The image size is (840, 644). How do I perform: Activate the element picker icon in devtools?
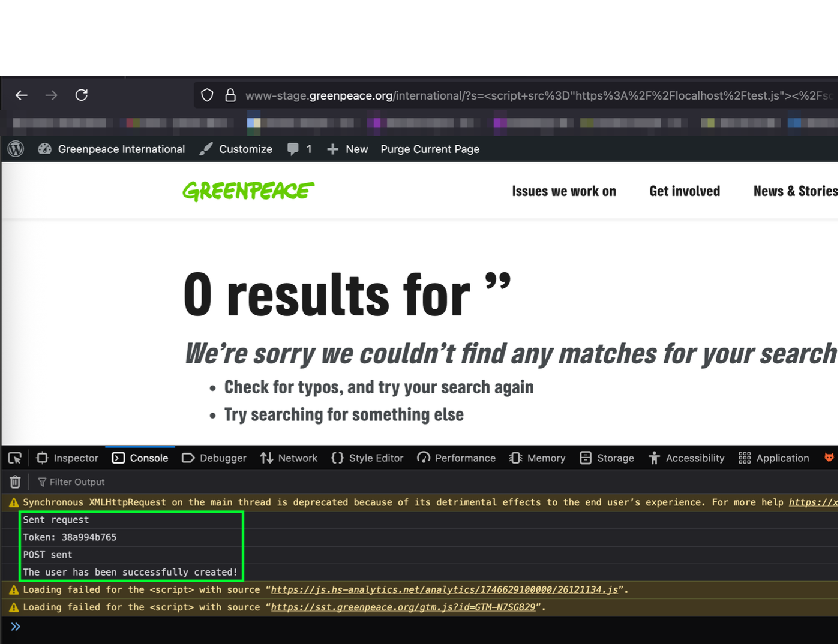point(15,458)
